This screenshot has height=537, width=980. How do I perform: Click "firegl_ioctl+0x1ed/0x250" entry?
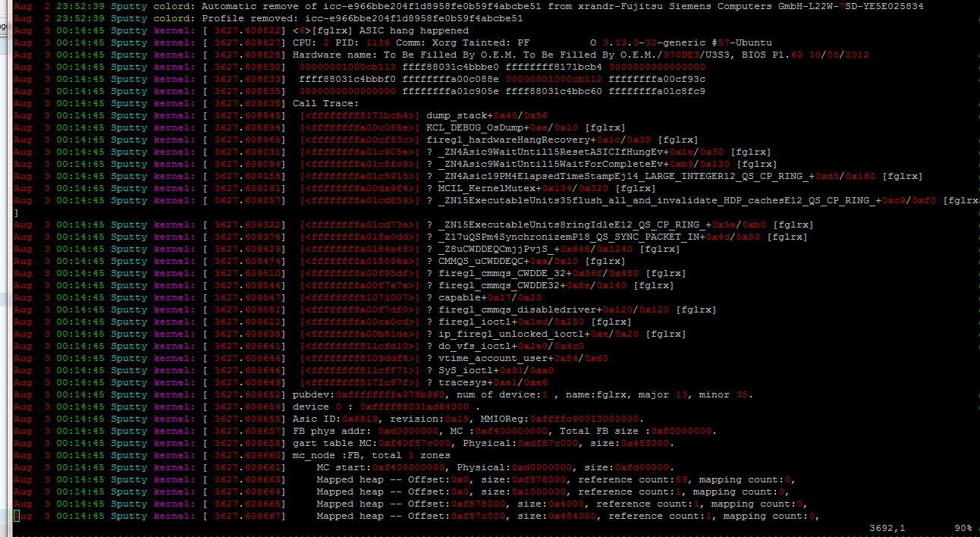511,322
